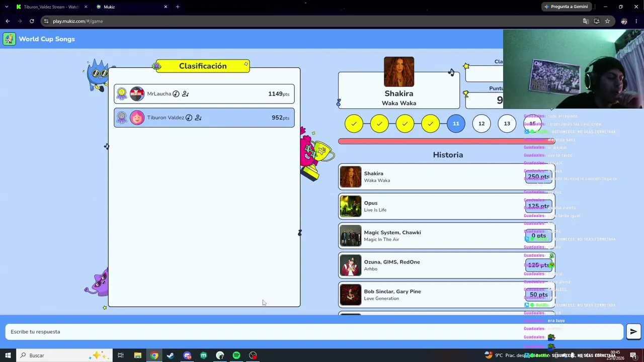Click the Magic System, Chawki history thumbnail

click(351, 236)
